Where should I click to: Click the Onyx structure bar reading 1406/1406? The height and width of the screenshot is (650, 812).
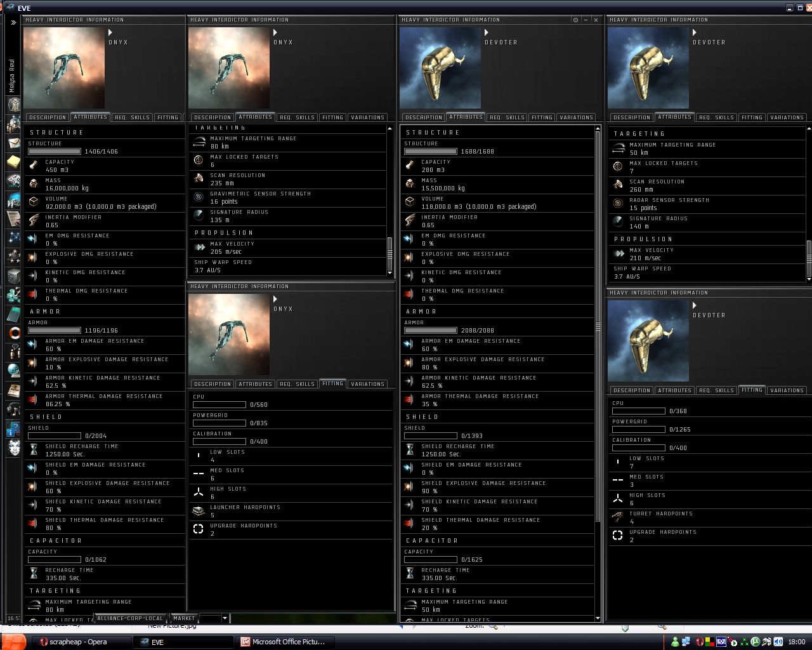55,152
